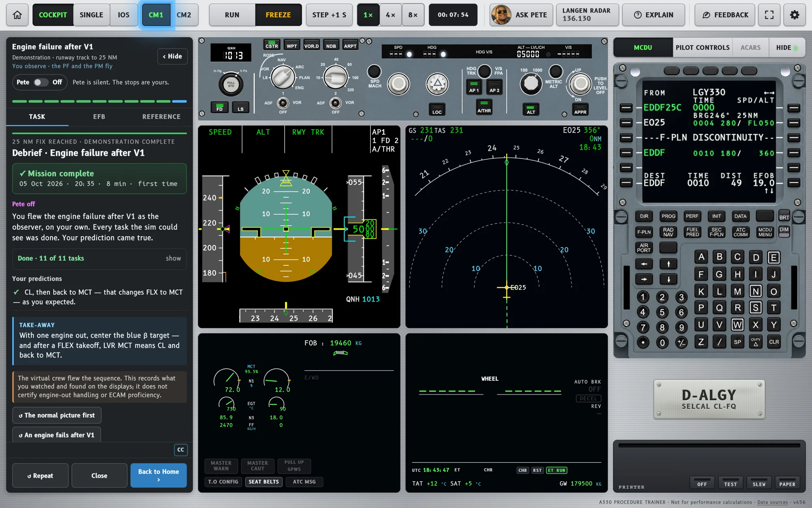Click the ND range selector knob

point(336,78)
